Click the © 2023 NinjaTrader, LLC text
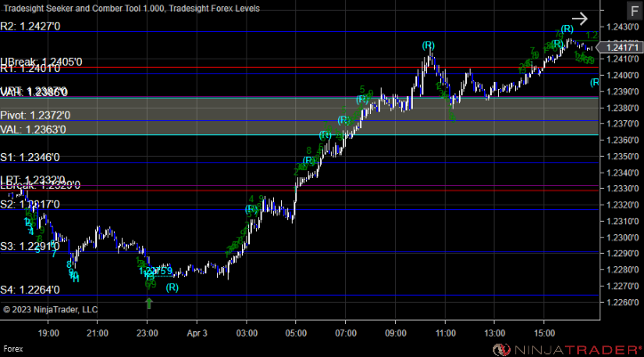Viewport: 644px width, 357px height. click(x=51, y=309)
